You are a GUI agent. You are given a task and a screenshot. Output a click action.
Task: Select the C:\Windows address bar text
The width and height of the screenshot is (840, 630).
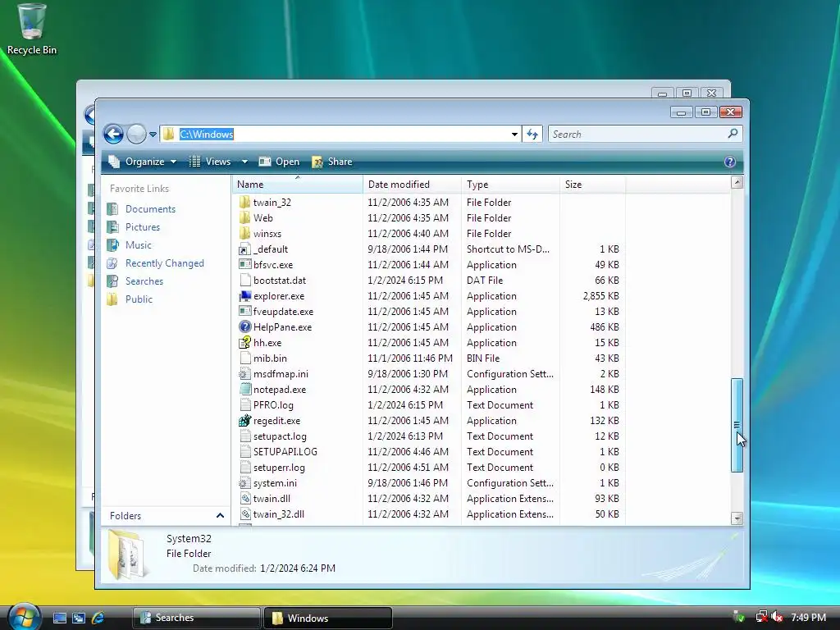coord(206,134)
